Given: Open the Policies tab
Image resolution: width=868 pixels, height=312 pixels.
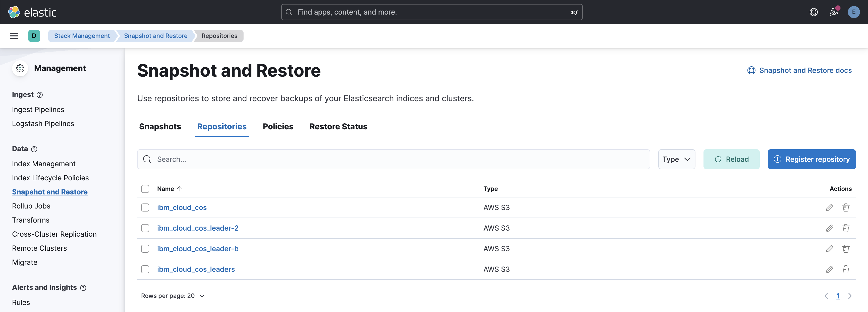Looking at the screenshot, I should [278, 127].
